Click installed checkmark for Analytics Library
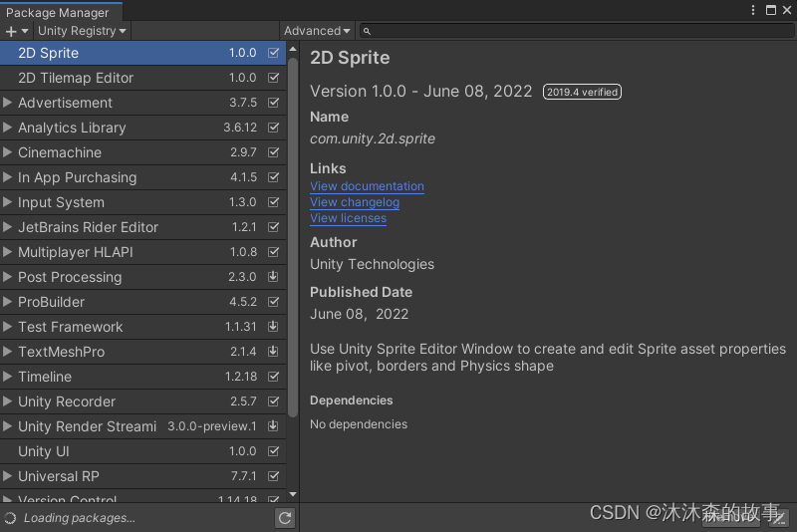 point(273,128)
